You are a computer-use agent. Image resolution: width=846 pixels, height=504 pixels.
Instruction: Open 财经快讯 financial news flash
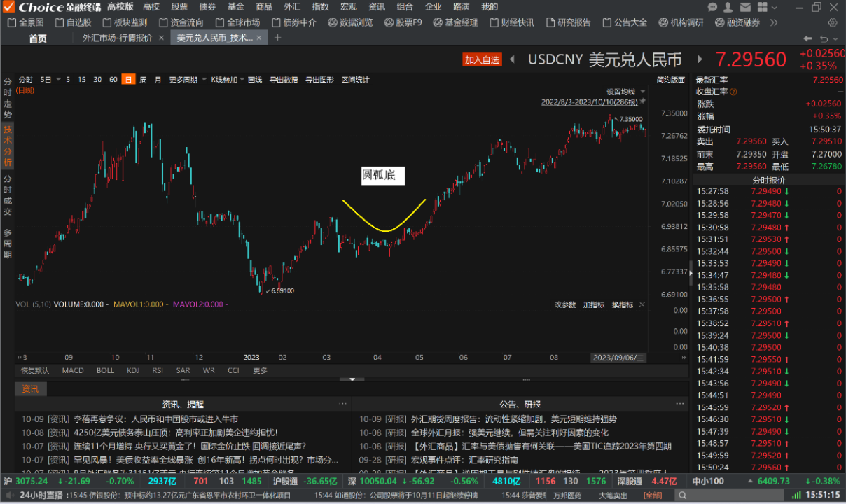tap(511, 22)
